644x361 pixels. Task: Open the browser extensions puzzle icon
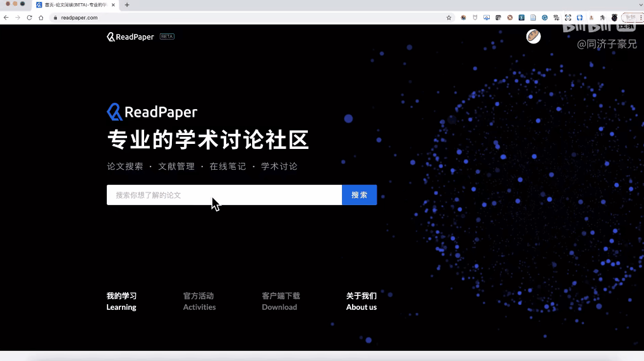pos(602,18)
